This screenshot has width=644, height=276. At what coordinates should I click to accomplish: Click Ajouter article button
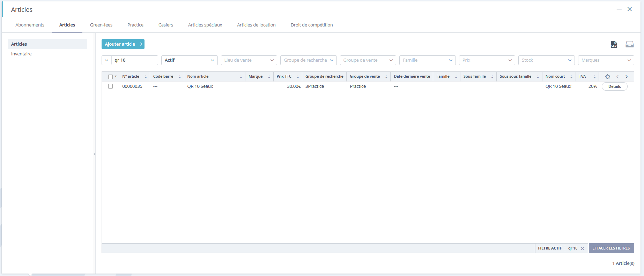tap(123, 44)
